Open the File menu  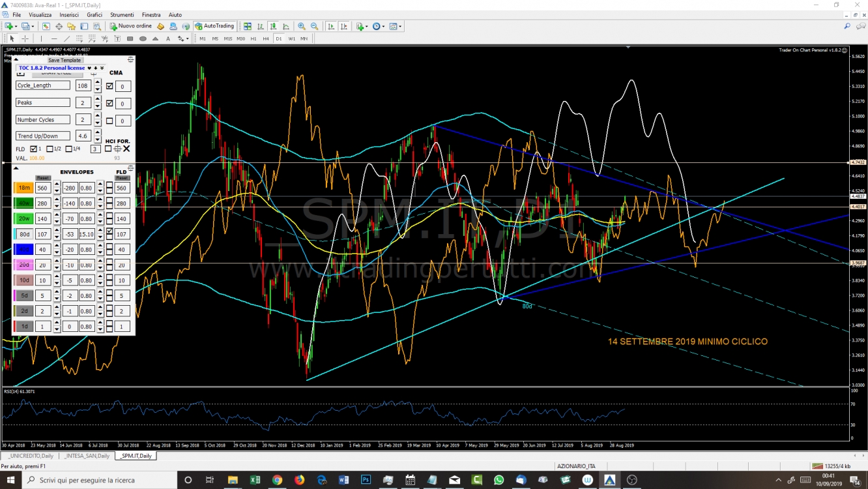point(16,14)
